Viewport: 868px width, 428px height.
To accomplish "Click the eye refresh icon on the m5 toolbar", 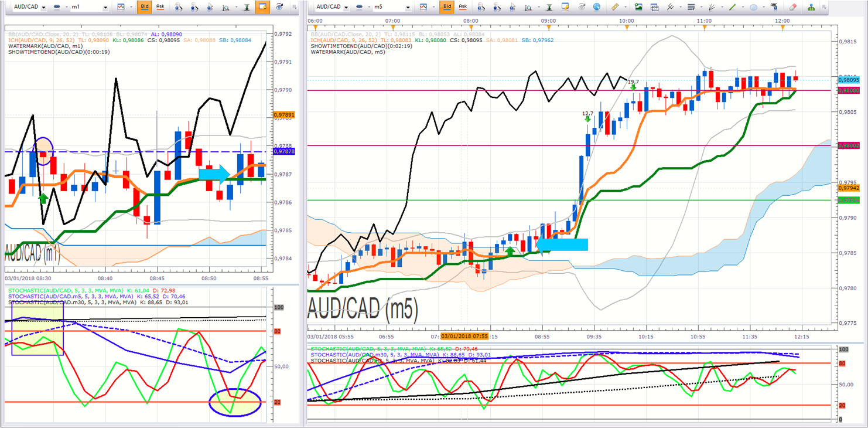I will coord(582,7).
